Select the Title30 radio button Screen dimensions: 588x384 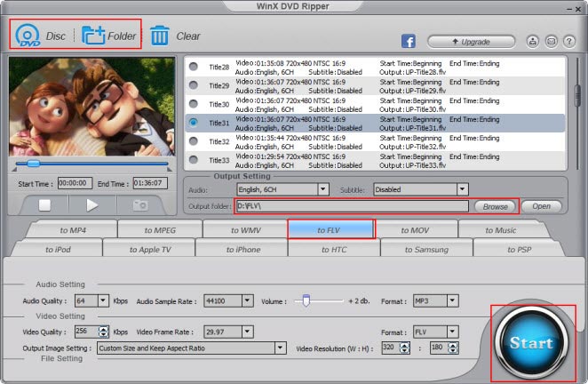click(193, 104)
